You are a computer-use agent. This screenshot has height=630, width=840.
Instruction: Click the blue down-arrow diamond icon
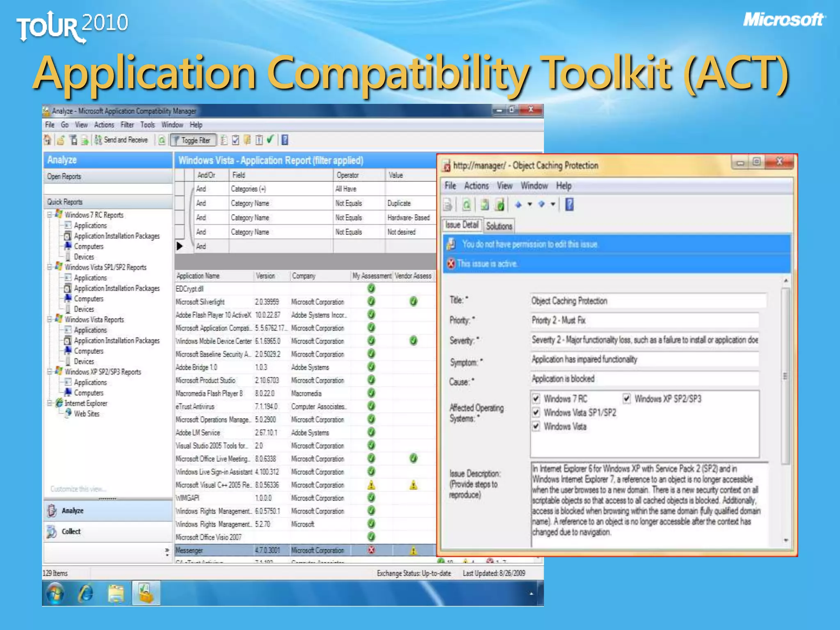tap(541, 204)
